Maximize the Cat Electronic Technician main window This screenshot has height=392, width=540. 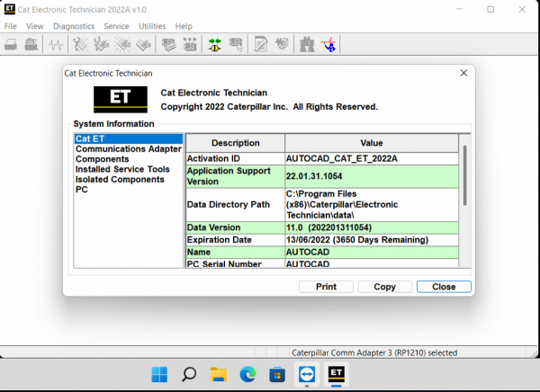click(x=490, y=9)
